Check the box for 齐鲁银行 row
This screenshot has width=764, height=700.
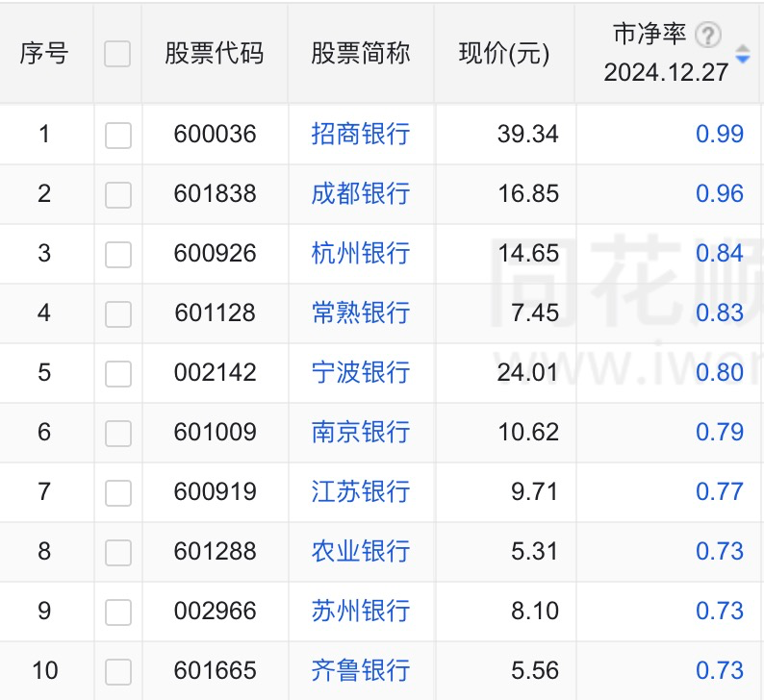click(x=118, y=672)
